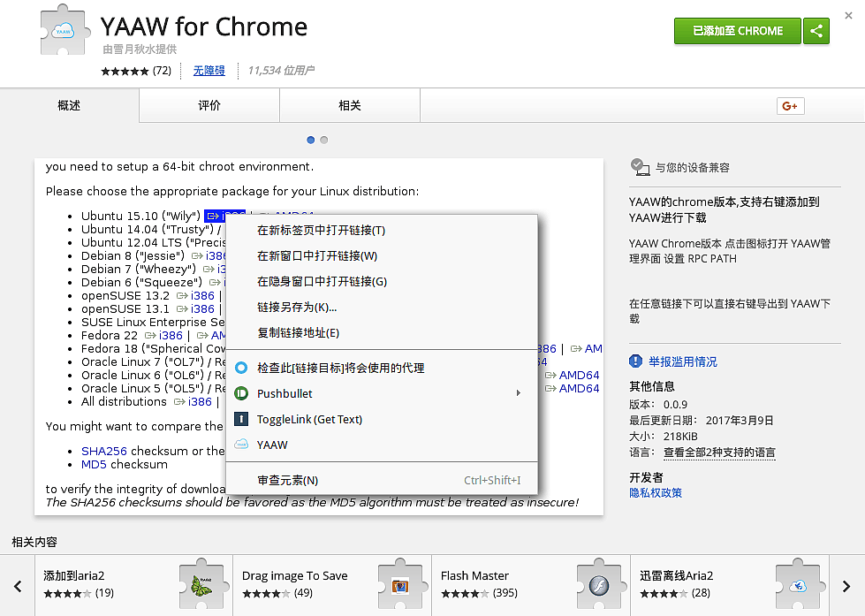
Task: Click the green share icon button
Action: 816,31
